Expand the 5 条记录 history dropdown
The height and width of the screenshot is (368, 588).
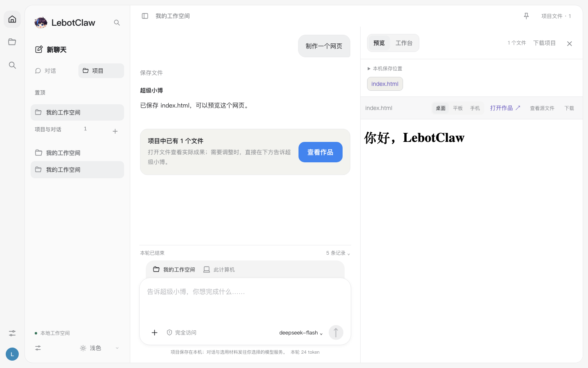click(338, 253)
